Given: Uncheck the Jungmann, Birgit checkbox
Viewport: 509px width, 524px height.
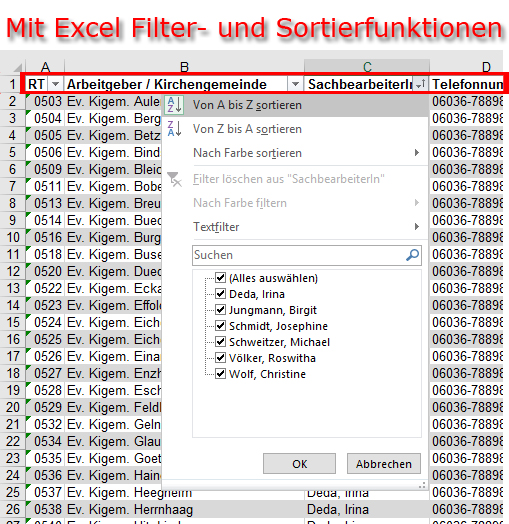Looking at the screenshot, I should [x=220, y=309].
